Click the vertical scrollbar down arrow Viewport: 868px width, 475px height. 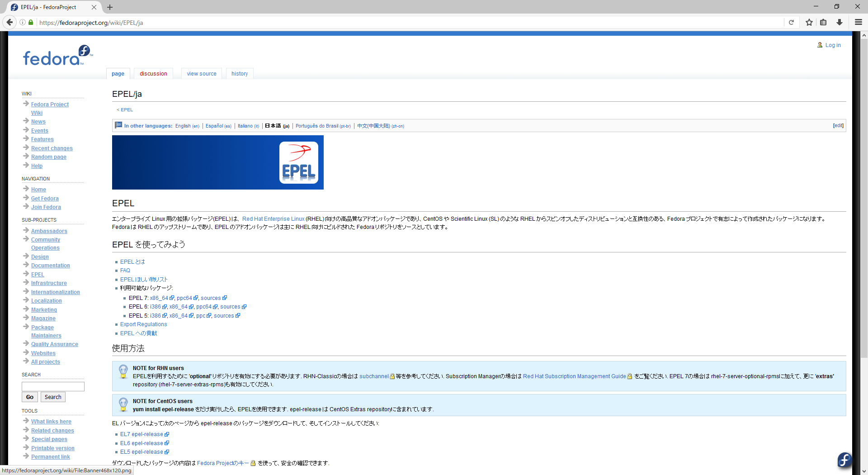coord(864,471)
